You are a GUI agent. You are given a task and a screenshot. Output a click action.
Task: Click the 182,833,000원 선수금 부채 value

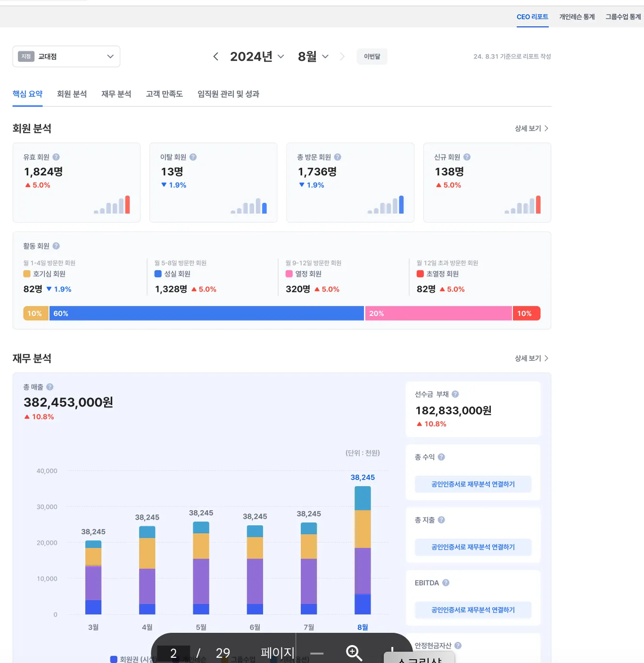click(454, 411)
